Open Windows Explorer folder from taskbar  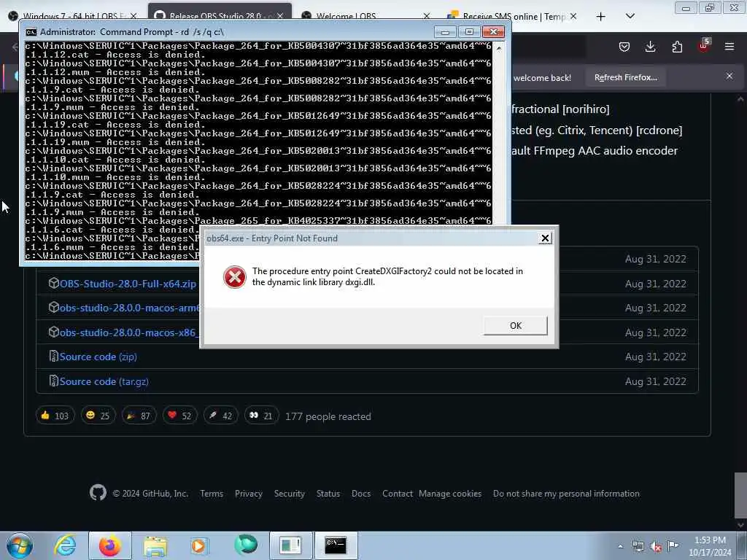[x=155, y=545]
